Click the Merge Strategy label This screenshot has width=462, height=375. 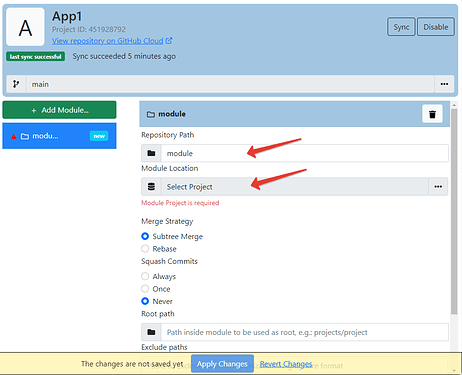pyautogui.click(x=167, y=221)
